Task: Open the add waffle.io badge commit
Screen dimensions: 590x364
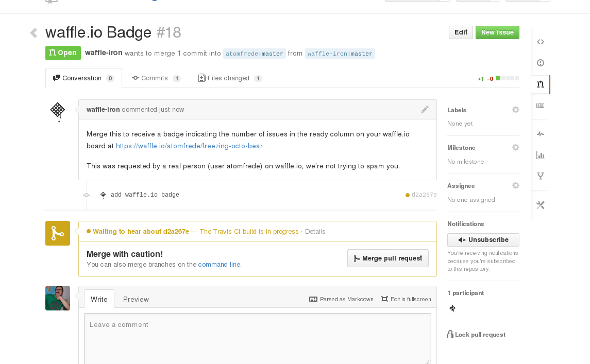Action: (x=145, y=195)
